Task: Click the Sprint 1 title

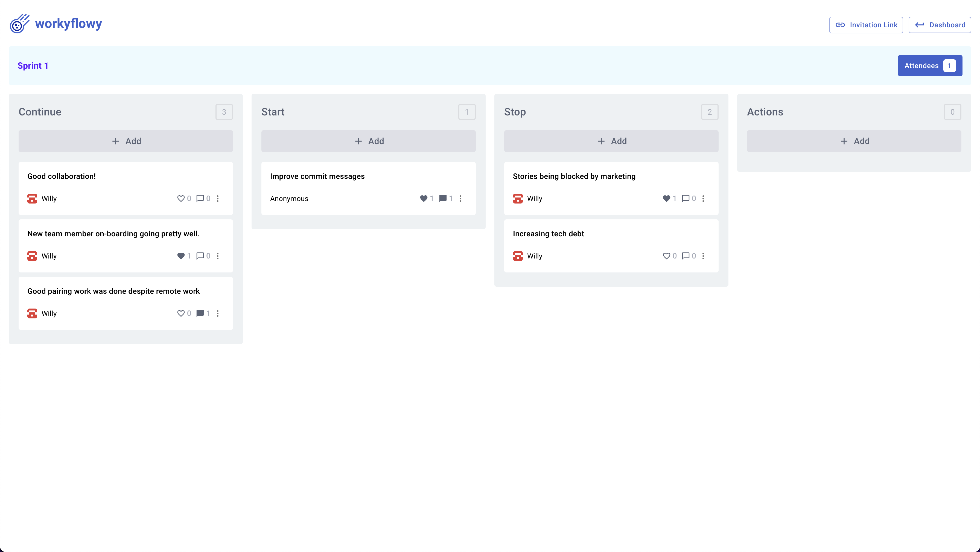Action: pos(33,65)
